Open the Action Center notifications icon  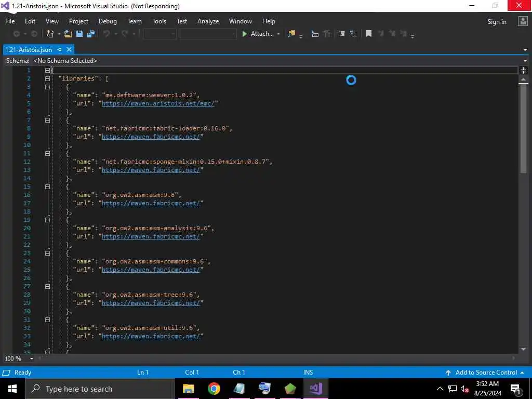point(515,389)
